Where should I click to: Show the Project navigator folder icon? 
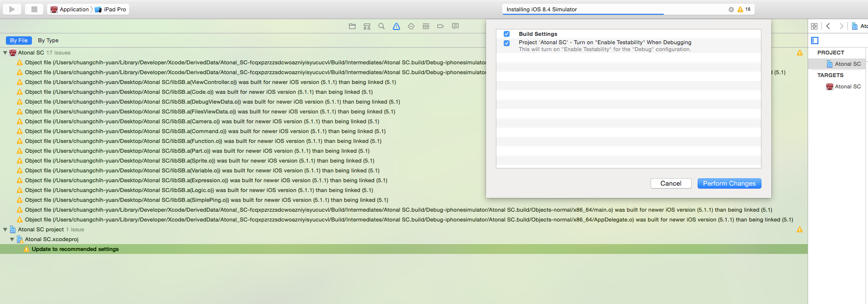click(352, 26)
